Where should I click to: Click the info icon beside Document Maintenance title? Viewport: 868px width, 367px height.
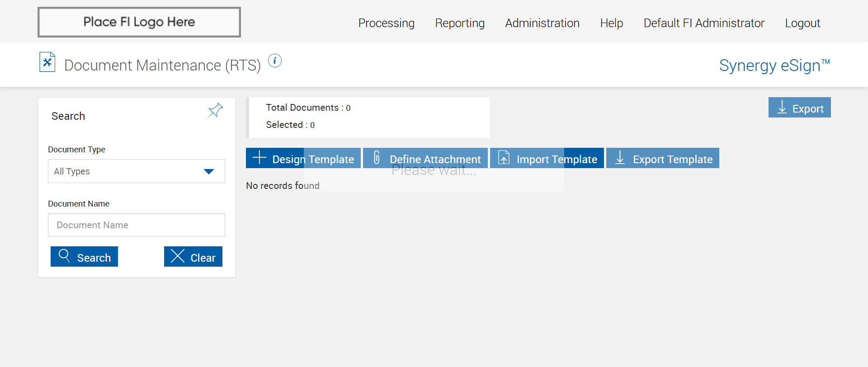(x=275, y=61)
